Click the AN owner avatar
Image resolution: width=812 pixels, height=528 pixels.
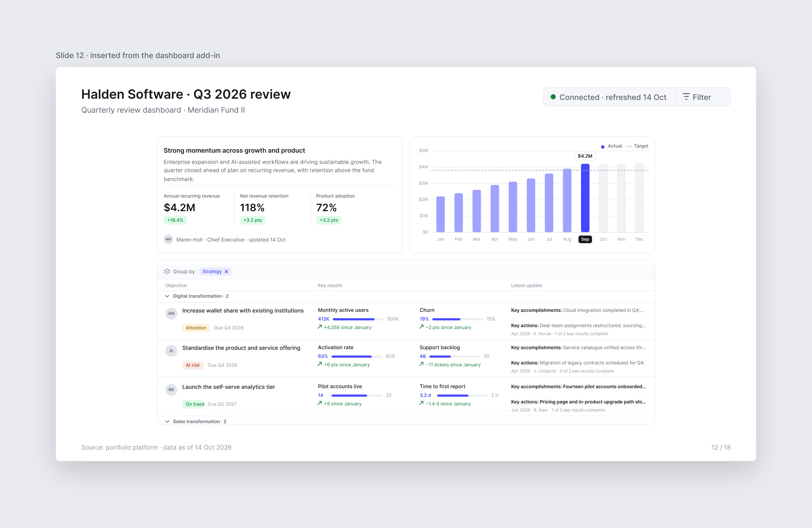click(171, 313)
